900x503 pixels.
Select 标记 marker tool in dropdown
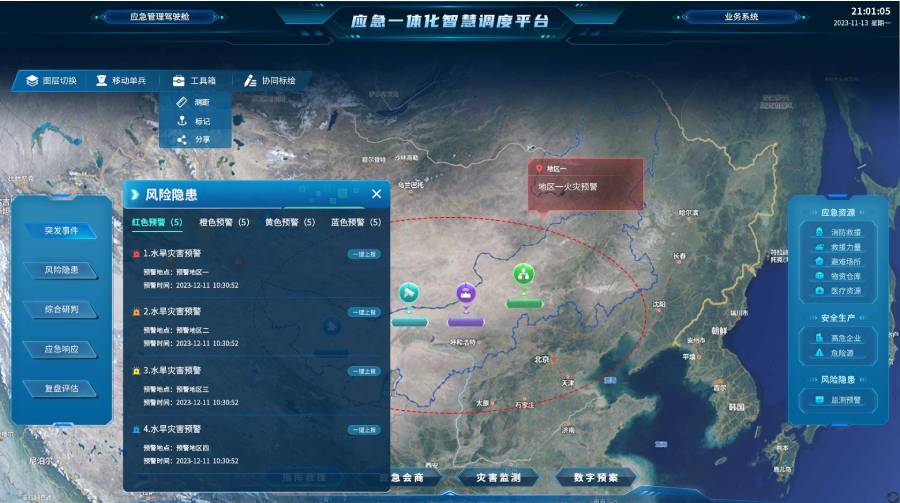(x=195, y=121)
